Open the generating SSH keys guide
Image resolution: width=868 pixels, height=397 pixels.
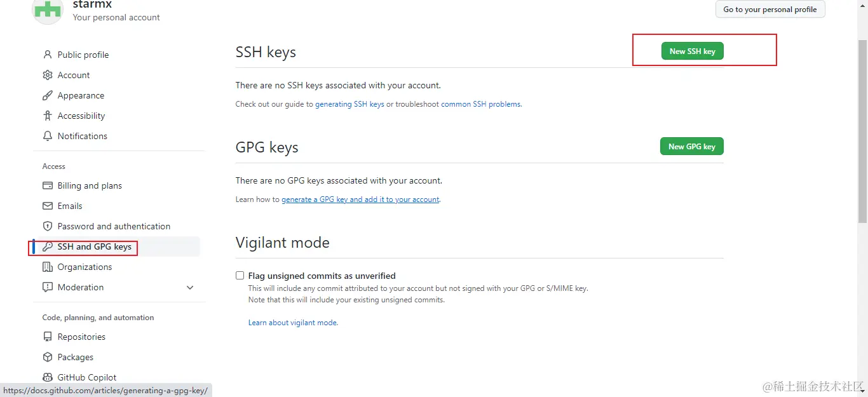pos(349,104)
